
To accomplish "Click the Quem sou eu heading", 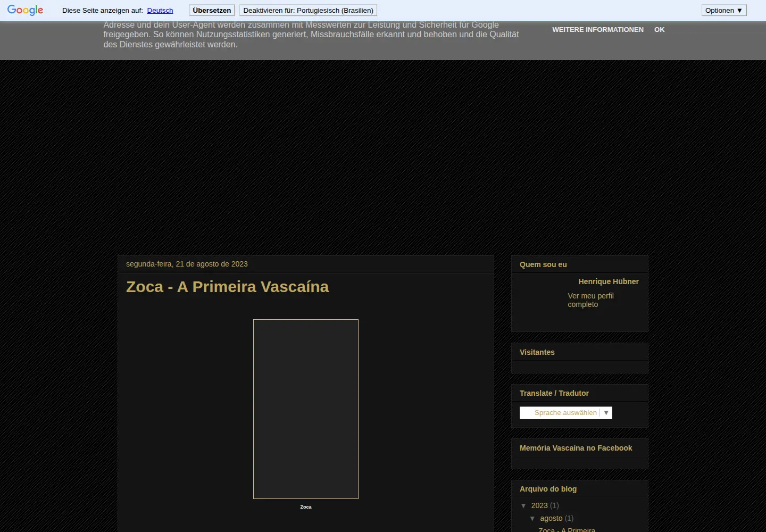I will coord(543,264).
